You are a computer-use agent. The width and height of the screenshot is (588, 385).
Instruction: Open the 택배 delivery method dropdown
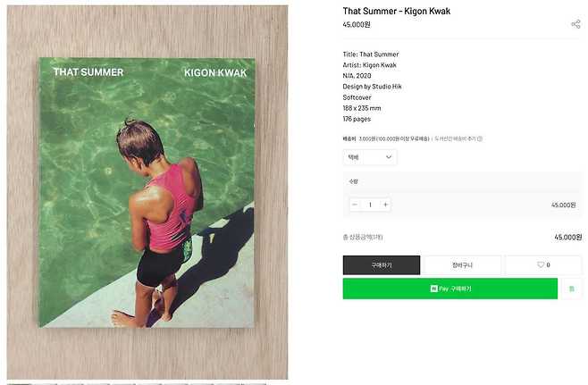pyautogui.click(x=370, y=157)
